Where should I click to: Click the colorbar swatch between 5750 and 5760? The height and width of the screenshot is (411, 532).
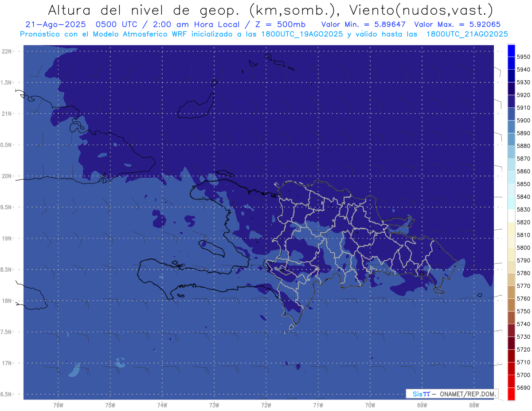(x=511, y=305)
